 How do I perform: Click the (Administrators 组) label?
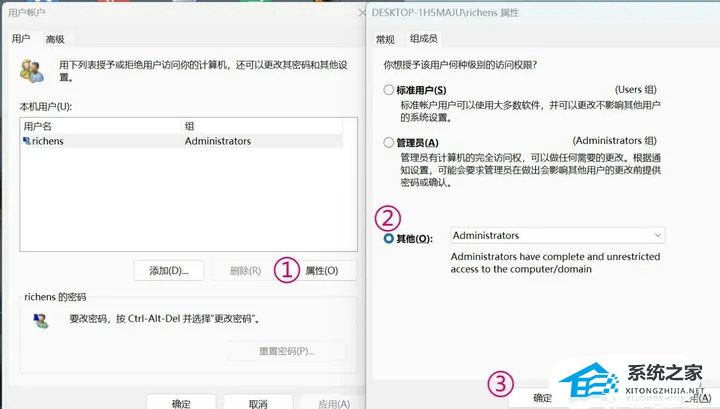(x=614, y=140)
